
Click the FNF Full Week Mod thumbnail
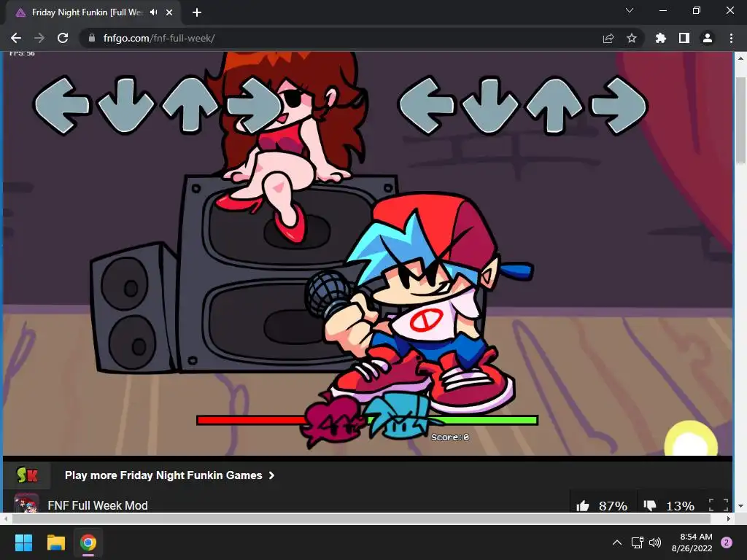[26, 504]
